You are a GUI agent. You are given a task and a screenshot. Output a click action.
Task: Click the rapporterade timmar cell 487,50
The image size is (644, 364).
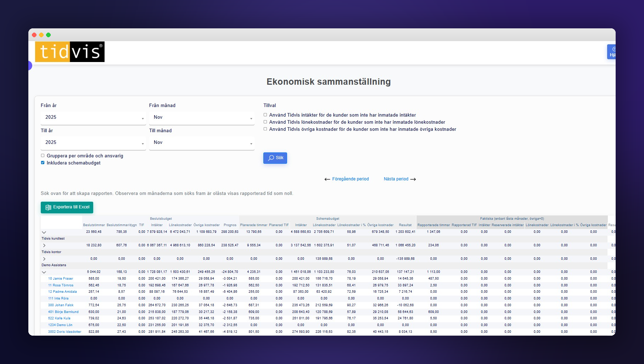coord(433,279)
